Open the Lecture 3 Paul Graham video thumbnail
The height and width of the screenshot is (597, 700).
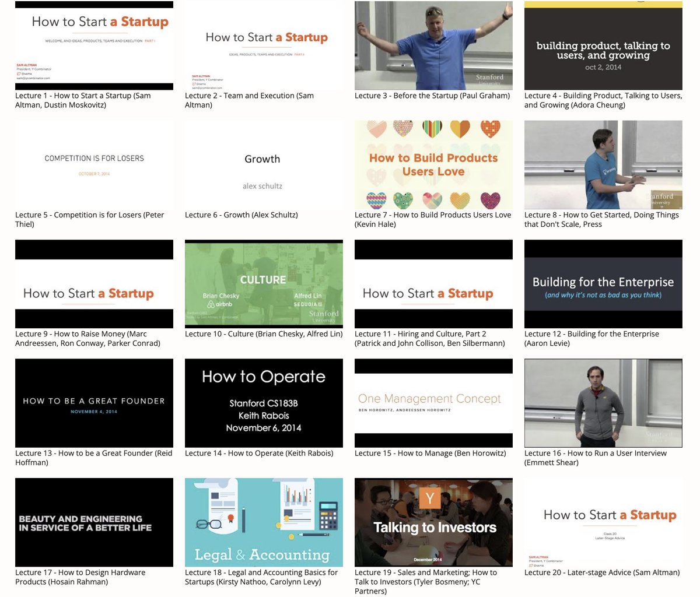pyautogui.click(x=433, y=45)
